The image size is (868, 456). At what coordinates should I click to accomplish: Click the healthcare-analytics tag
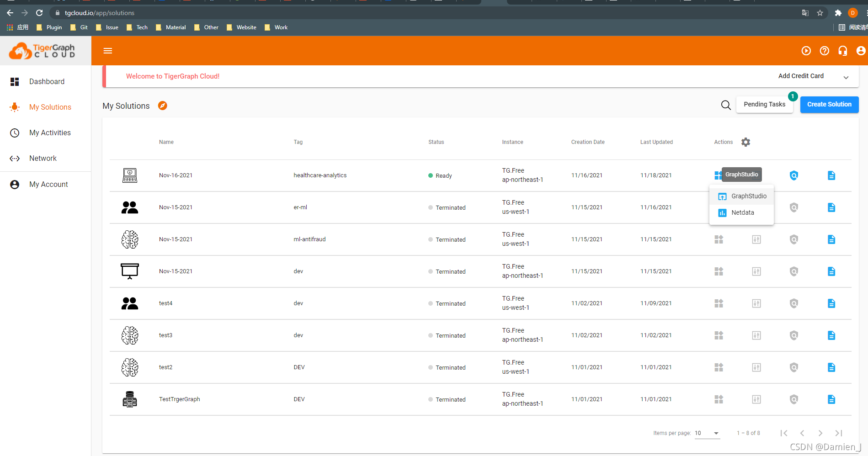click(320, 175)
